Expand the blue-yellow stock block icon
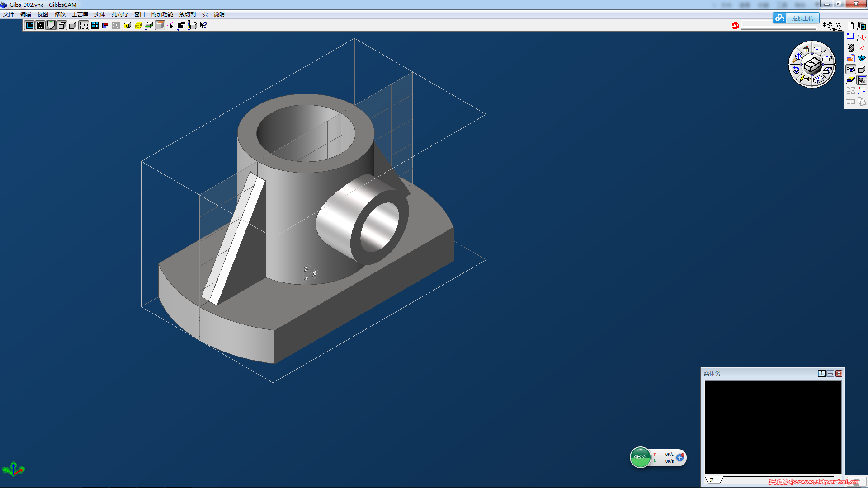The height and width of the screenshot is (488, 868). [850, 80]
